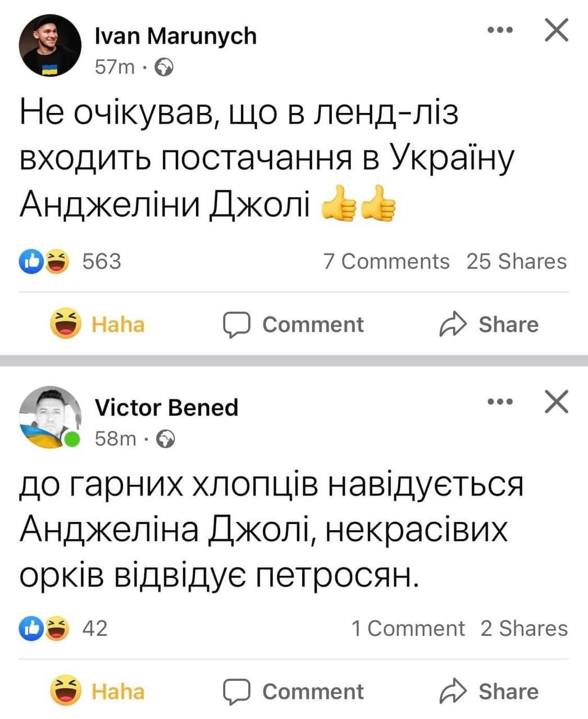Click 2 Shares under Victor Bened's post
588x719 pixels.
[x=524, y=628]
